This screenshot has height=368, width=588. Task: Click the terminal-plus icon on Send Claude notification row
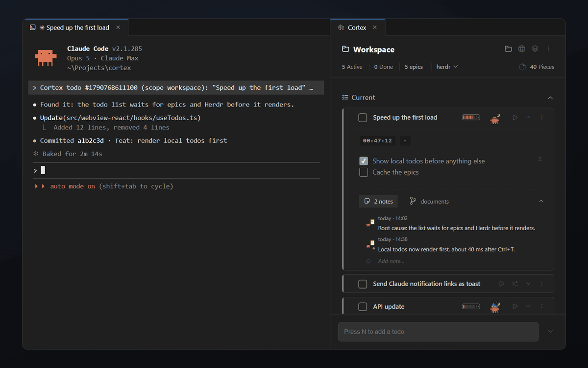pyautogui.click(x=515, y=284)
